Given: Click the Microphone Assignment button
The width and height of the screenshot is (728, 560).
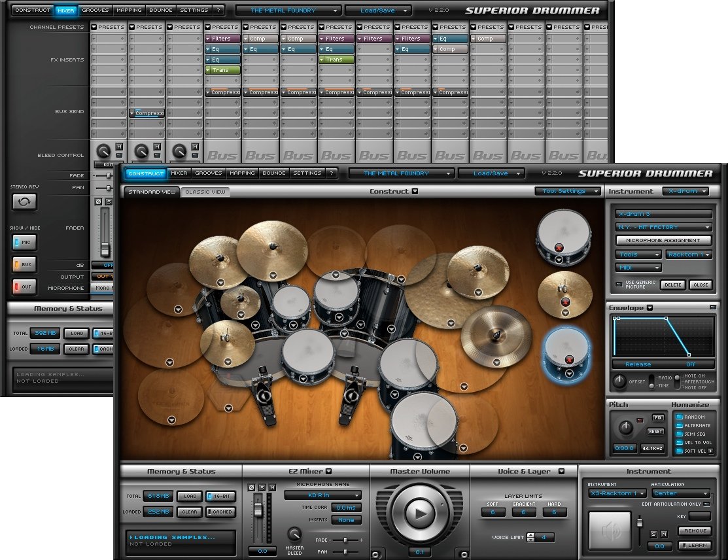Looking at the screenshot, I should (x=663, y=241).
